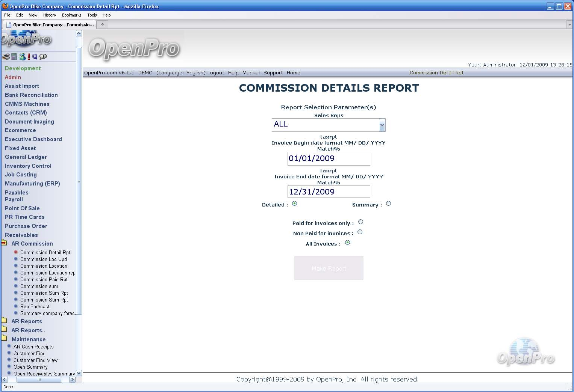Select the Summary radio button
The image size is (574, 392).
[x=388, y=204]
